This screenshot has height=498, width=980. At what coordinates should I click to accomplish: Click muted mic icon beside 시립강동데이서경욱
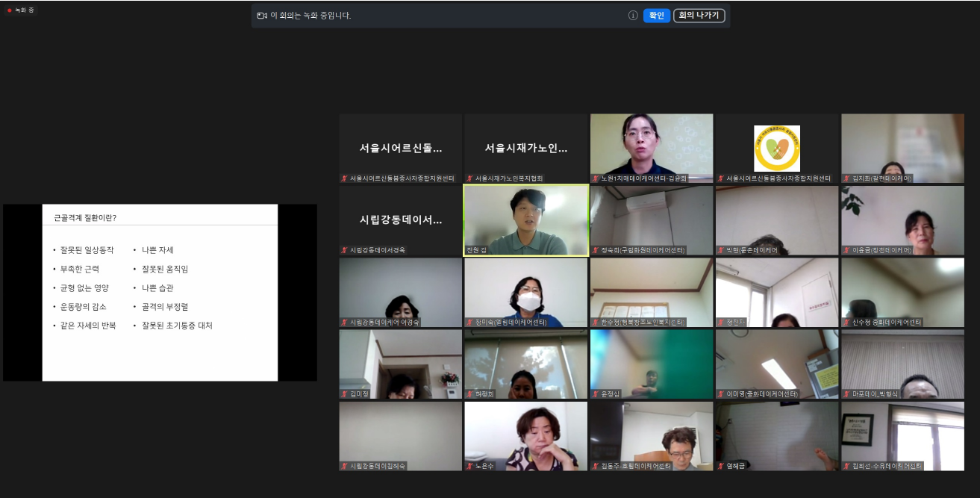(x=344, y=250)
